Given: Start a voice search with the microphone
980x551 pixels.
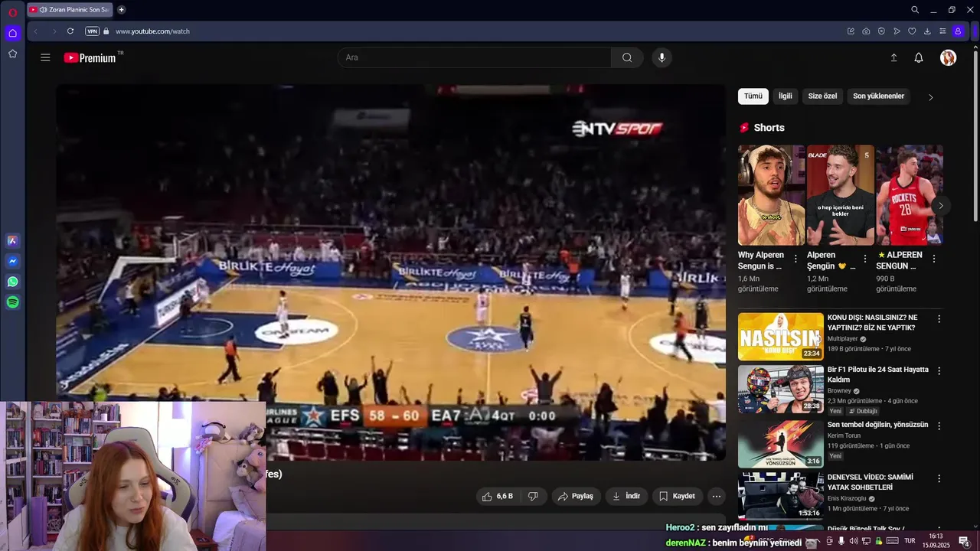Looking at the screenshot, I should [662, 57].
